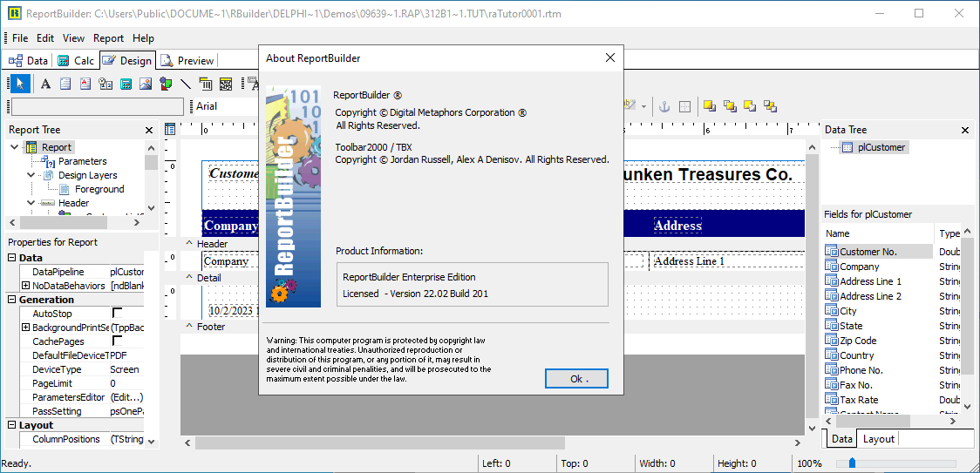The width and height of the screenshot is (980, 473).
Task: Choose the Line drawing tool
Action: click(x=186, y=84)
